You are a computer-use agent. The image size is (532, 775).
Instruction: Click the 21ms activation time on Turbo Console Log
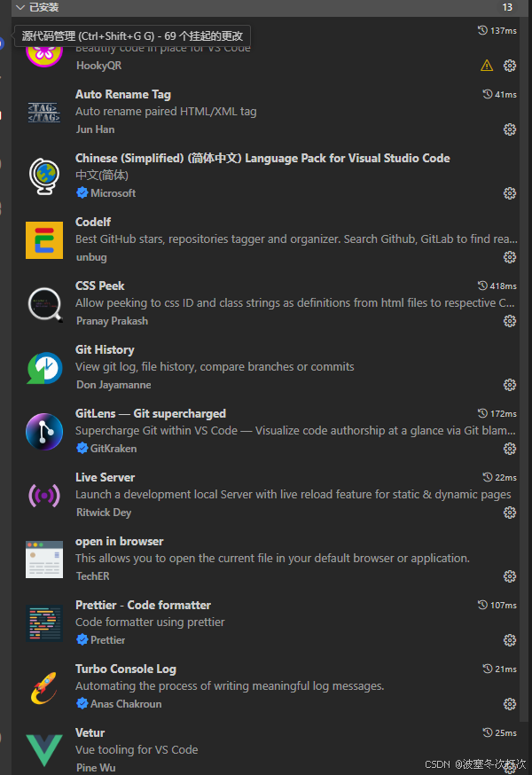click(500, 669)
